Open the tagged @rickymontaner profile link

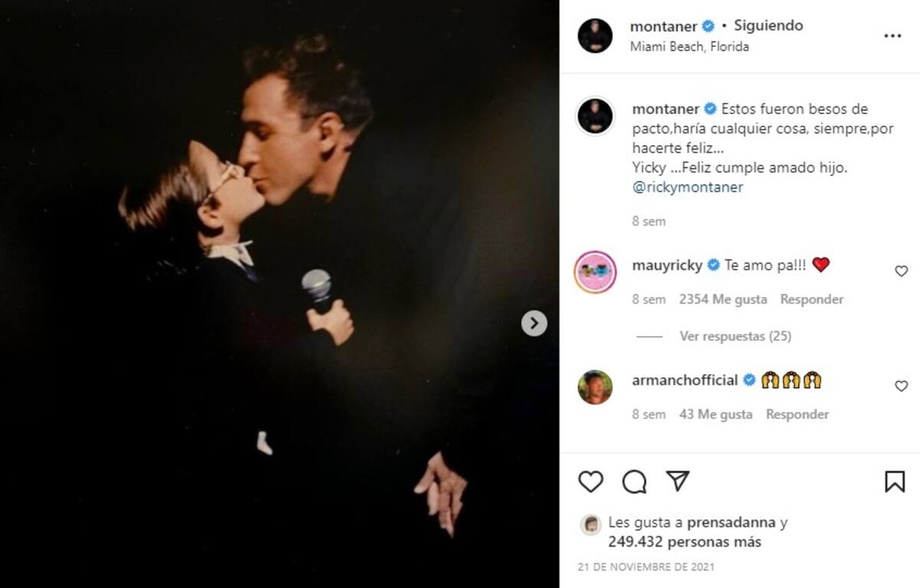(x=688, y=187)
